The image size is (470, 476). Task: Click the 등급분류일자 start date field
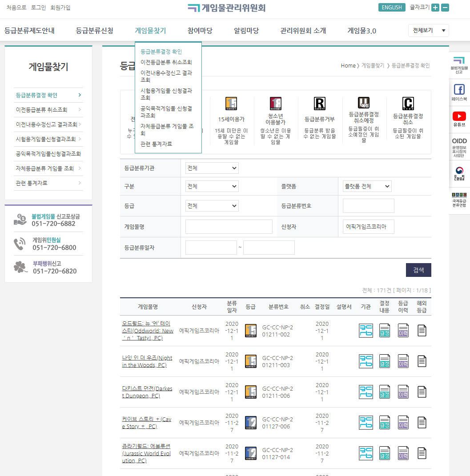211,248
